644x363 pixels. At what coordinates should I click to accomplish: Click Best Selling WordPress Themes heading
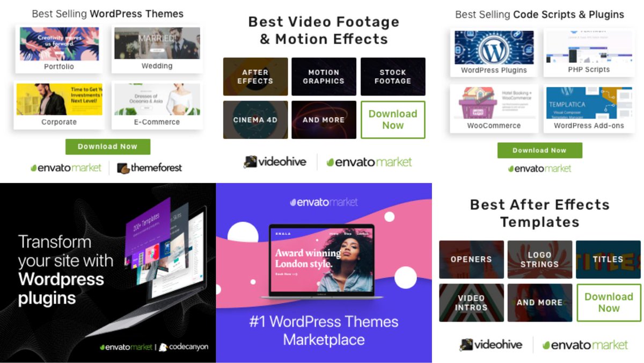(107, 14)
